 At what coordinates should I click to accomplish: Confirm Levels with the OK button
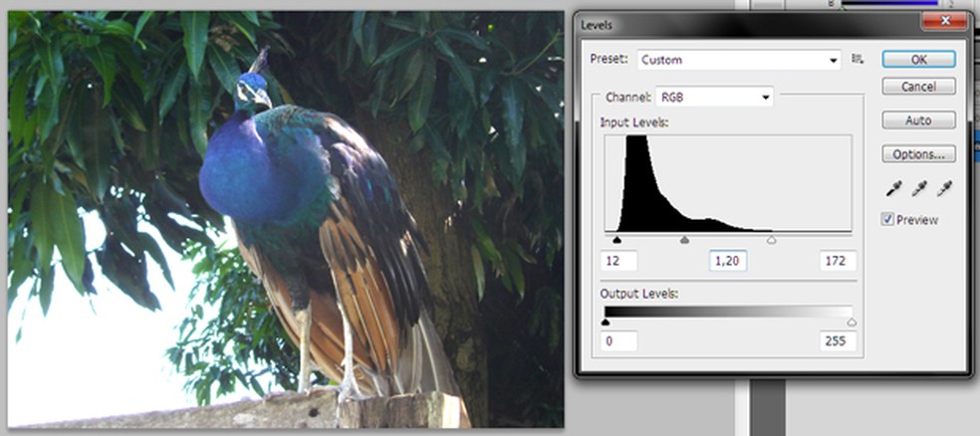[918, 60]
